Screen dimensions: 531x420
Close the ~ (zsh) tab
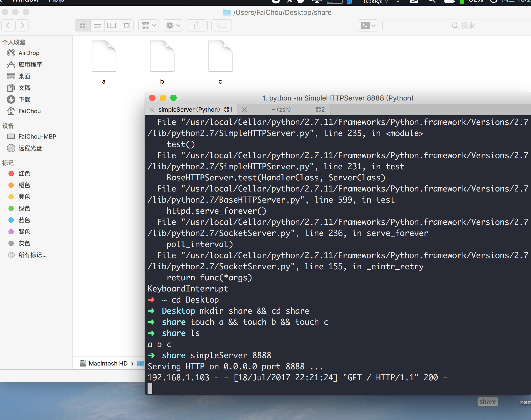click(244, 109)
